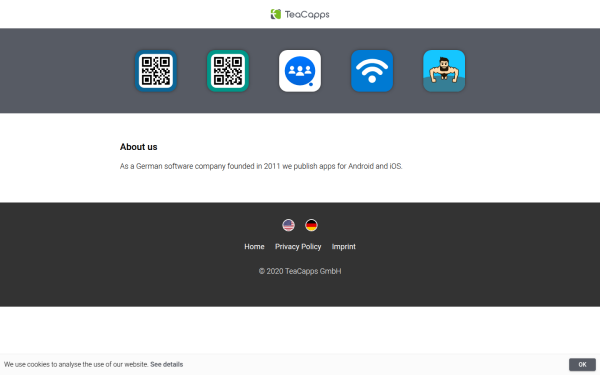The image size is (600, 375).
Task: Switch language with the German flag
Action: [311, 225]
